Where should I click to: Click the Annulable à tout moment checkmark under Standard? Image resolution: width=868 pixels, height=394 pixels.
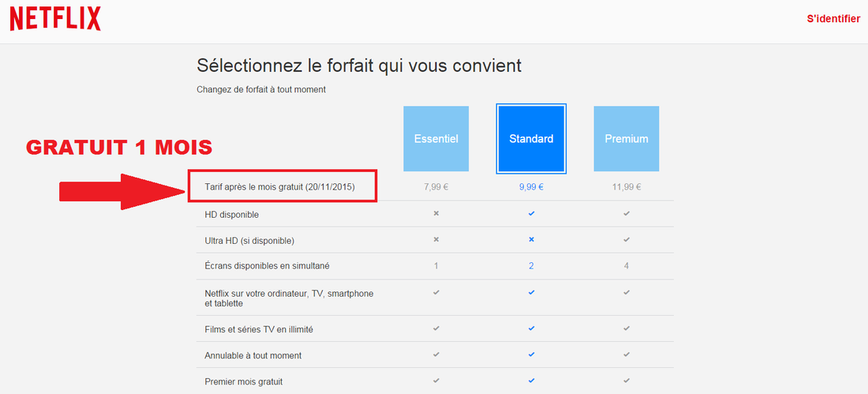(531, 354)
